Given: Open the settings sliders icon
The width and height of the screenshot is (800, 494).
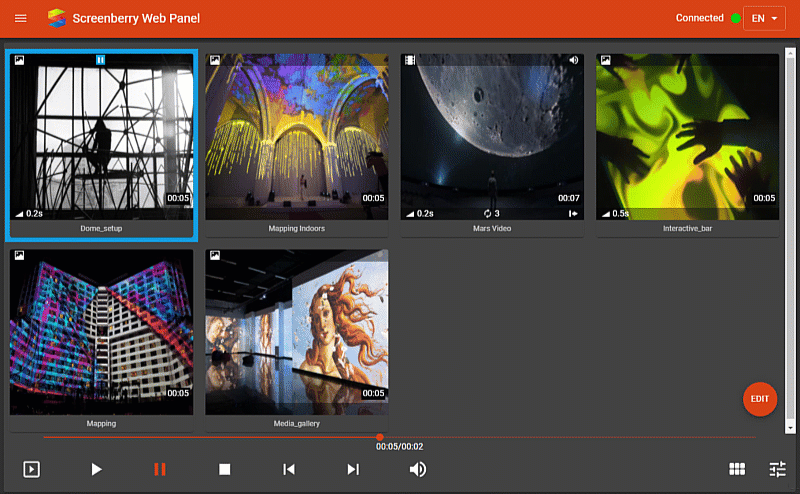Looking at the screenshot, I should tap(778, 469).
